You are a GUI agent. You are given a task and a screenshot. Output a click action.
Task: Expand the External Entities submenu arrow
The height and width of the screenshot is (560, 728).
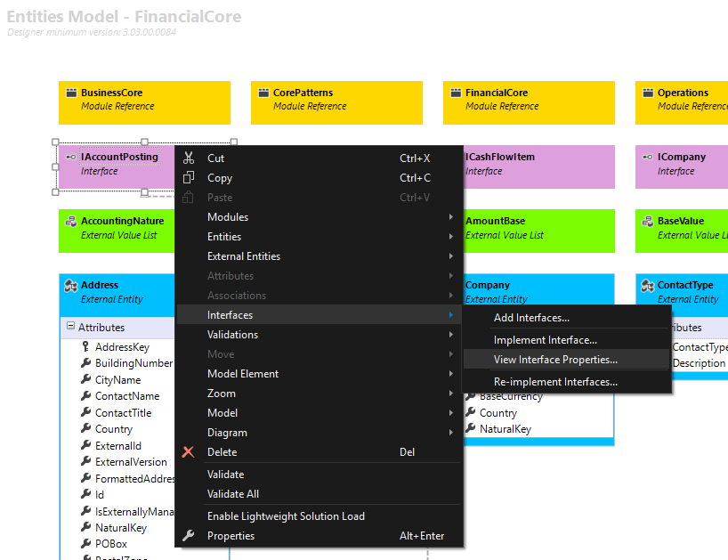(x=451, y=256)
